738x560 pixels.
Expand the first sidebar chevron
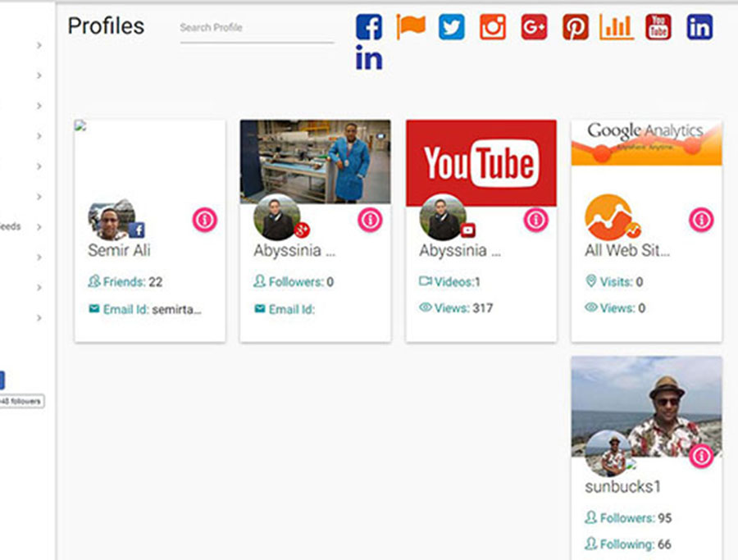coord(39,45)
